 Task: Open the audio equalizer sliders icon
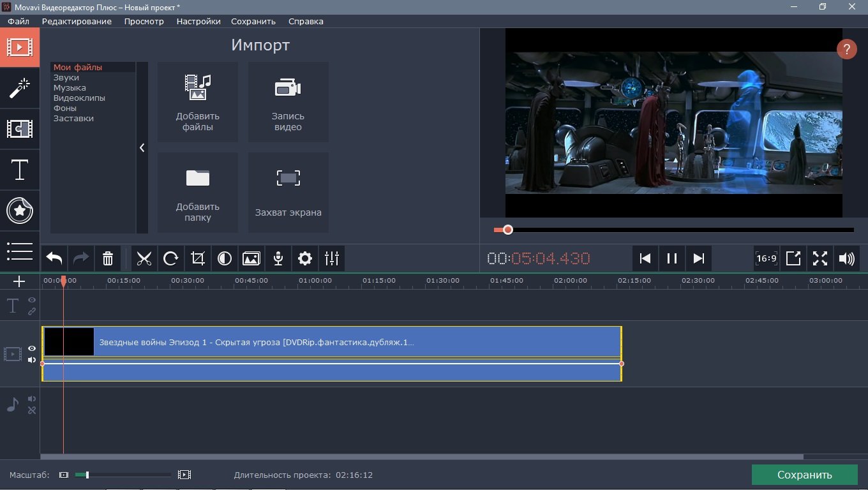(x=332, y=258)
